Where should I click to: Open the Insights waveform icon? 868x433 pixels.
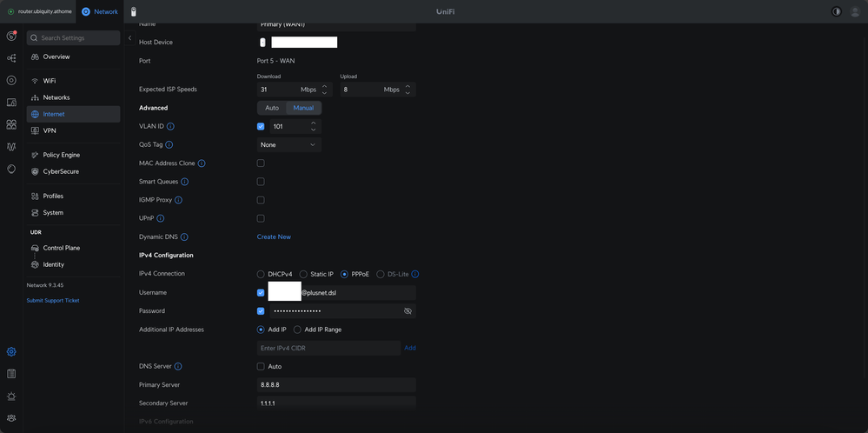[11, 147]
